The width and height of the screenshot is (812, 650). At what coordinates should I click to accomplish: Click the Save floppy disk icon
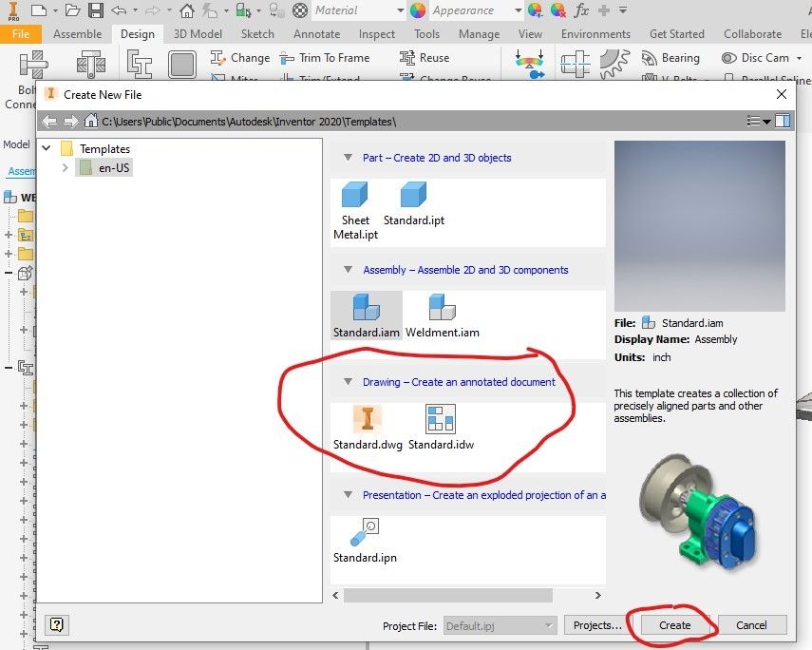(96, 10)
